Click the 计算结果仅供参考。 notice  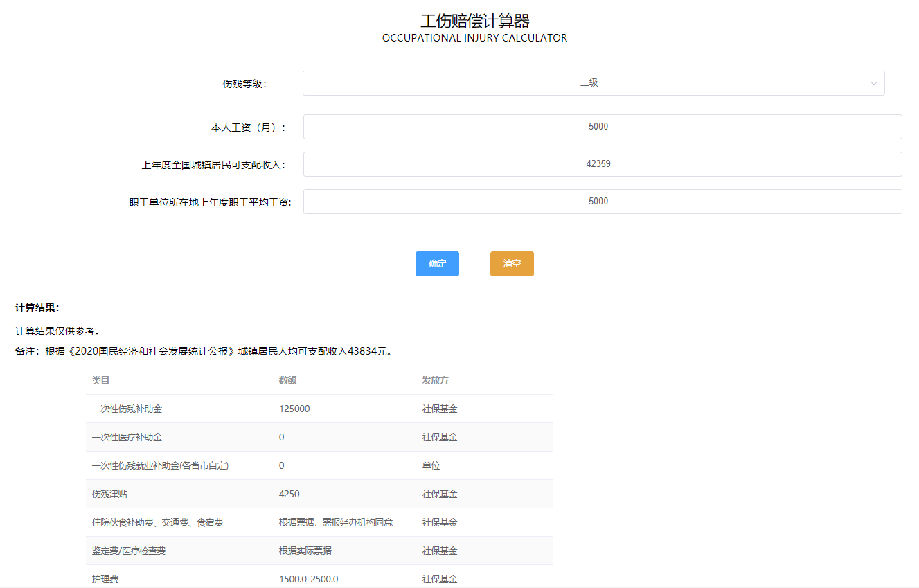[x=59, y=331]
